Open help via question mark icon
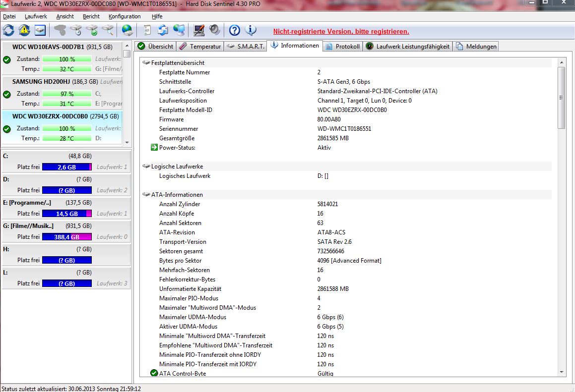575x392 pixels. click(x=234, y=30)
